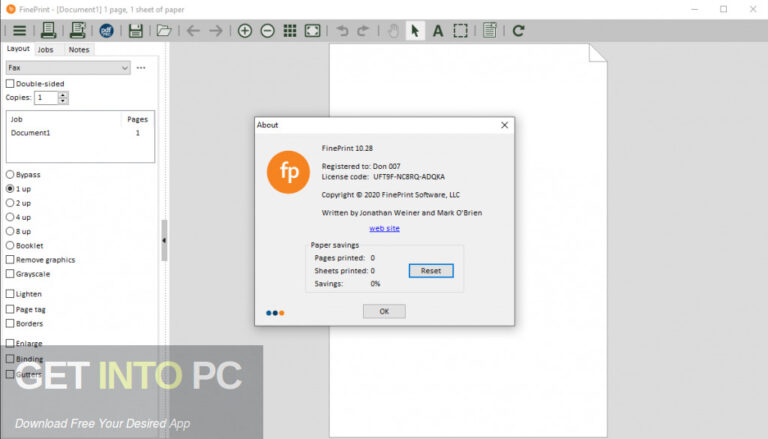Click the three colored dots in About dialog
Image resolution: width=768 pixels, height=439 pixels.
(x=275, y=313)
